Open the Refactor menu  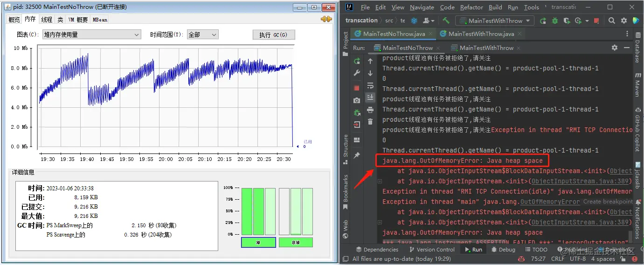tap(471, 7)
